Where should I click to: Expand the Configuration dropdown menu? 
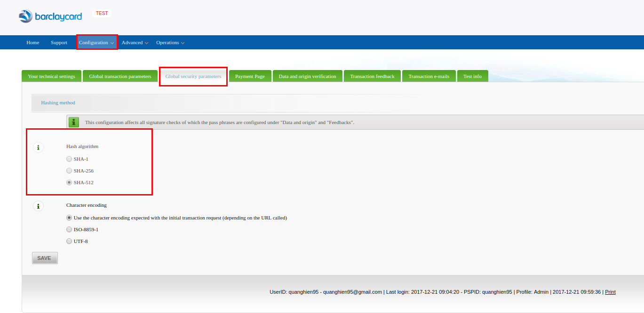click(x=96, y=42)
